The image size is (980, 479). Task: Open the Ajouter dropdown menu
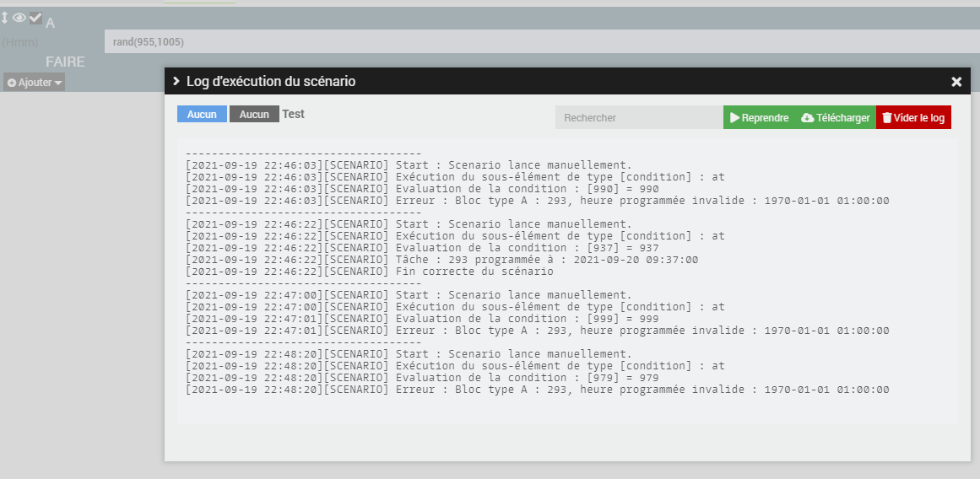tap(35, 83)
